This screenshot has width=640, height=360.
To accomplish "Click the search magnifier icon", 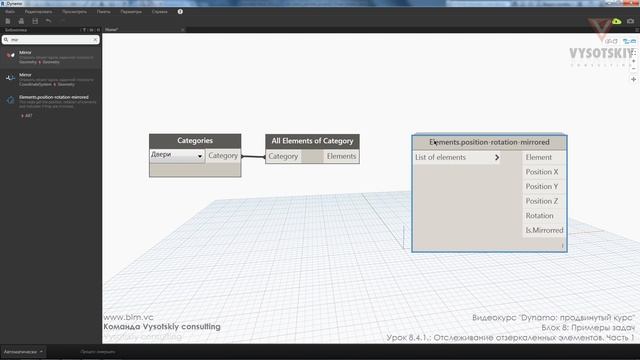I will click(x=6, y=40).
